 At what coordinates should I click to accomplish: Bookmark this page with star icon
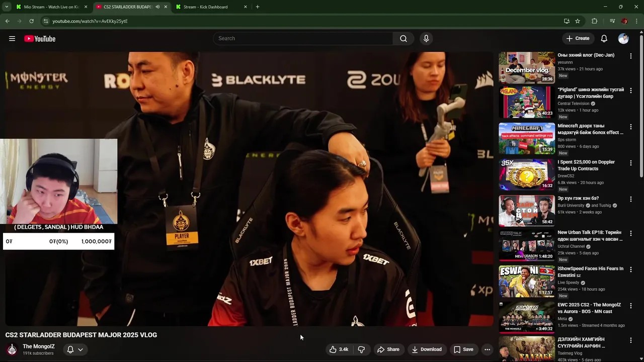578,21
